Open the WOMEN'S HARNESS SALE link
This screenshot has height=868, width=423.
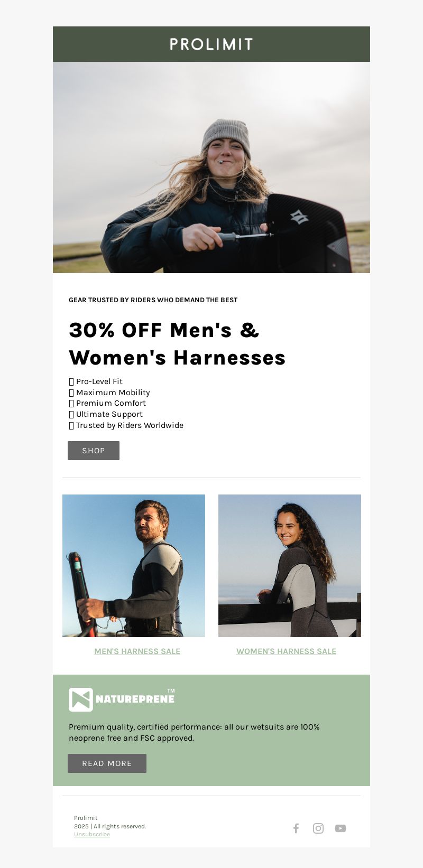point(286,651)
